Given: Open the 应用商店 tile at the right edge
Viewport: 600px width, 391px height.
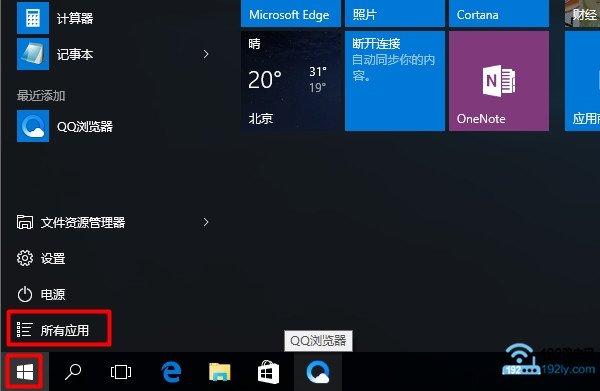Looking at the screenshot, I should [x=582, y=81].
